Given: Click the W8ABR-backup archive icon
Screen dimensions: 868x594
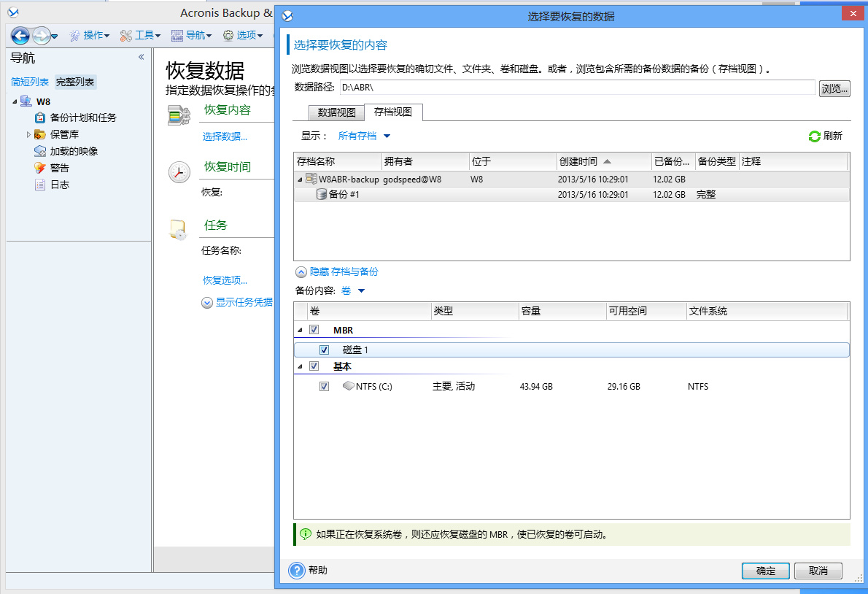Looking at the screenshot, I should [311, 179].
